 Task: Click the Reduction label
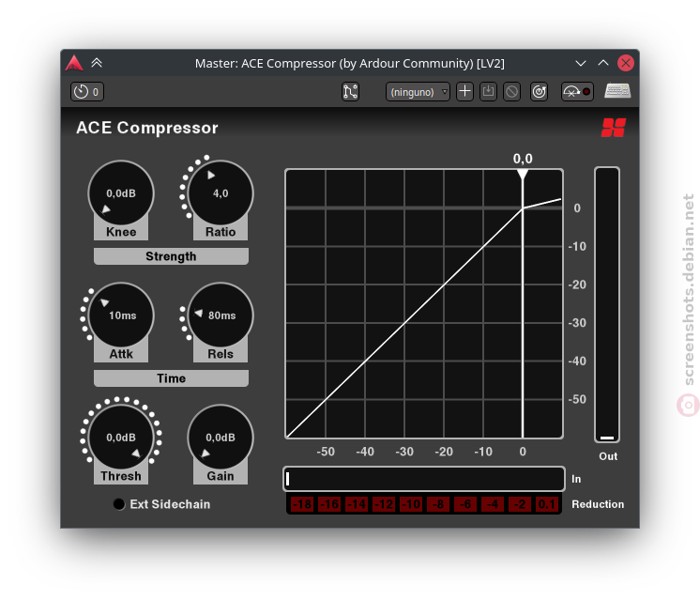(x=598, y=504)
